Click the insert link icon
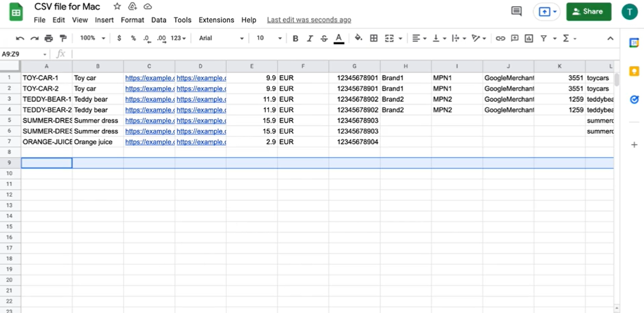The width and height of the screenshot is (644, 313). pyautogui.click(x=500, y=38)
